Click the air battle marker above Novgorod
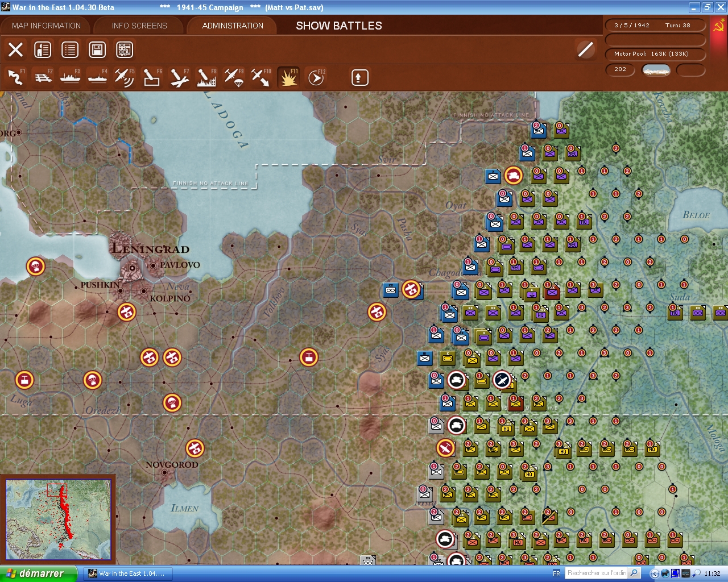This screenshot has height=582, width=728. click(x=195, y=448)
